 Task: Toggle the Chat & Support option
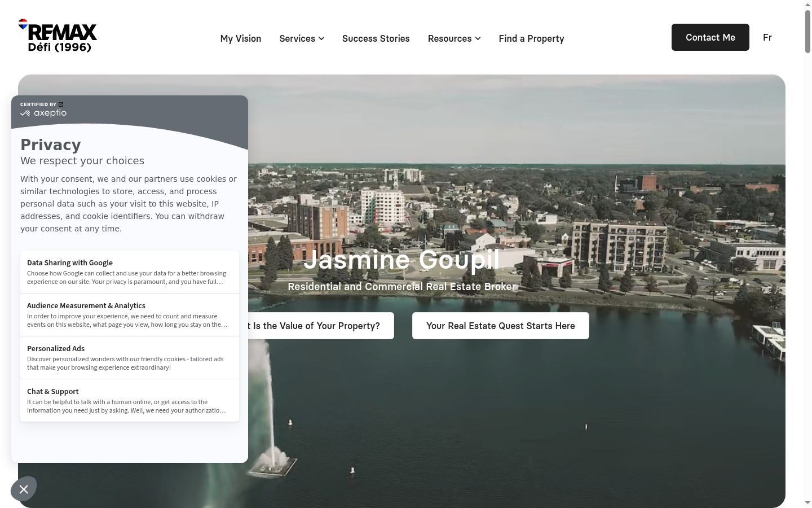[x=130, y=401]
